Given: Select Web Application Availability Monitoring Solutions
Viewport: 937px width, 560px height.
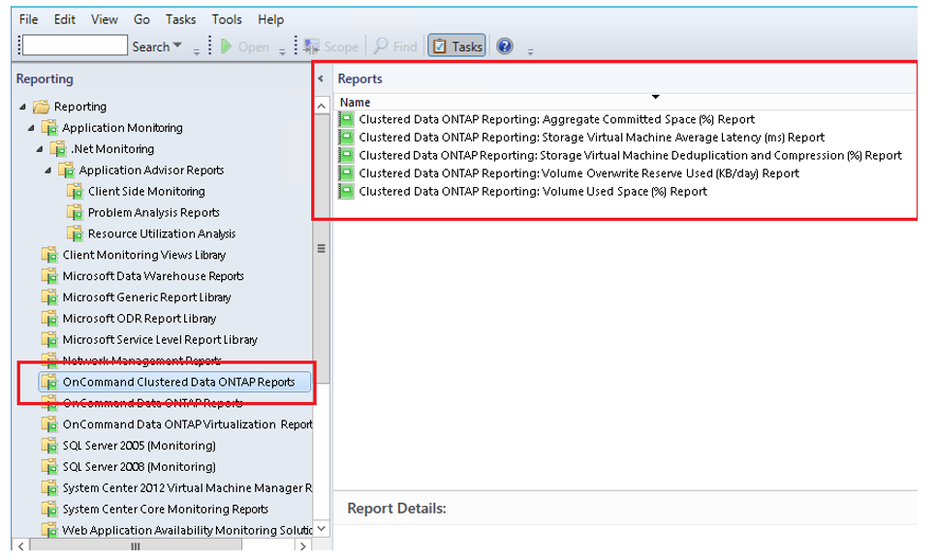Looking at the screenshot, I should tap(188, 531).
